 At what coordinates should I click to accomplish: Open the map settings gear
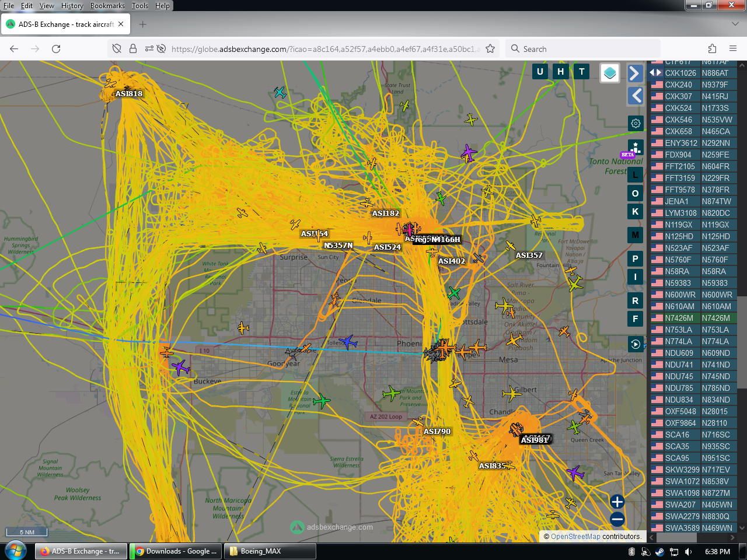(636, 123)
